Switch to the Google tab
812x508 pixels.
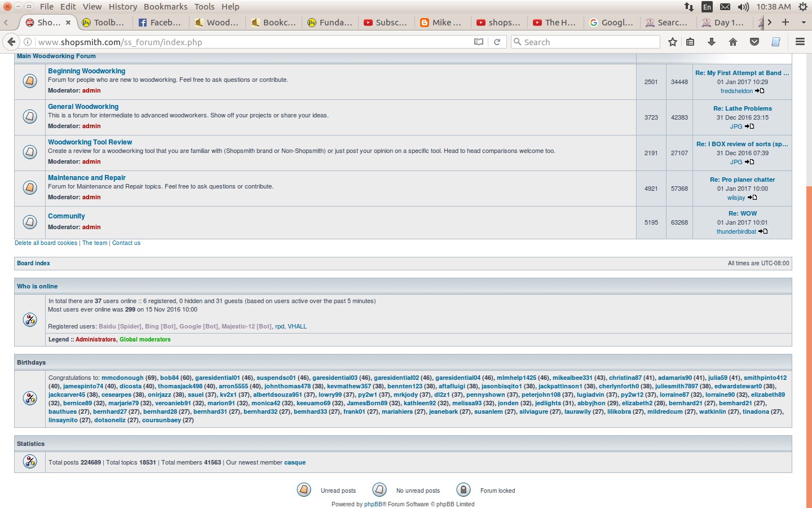(x=611, y=23)
